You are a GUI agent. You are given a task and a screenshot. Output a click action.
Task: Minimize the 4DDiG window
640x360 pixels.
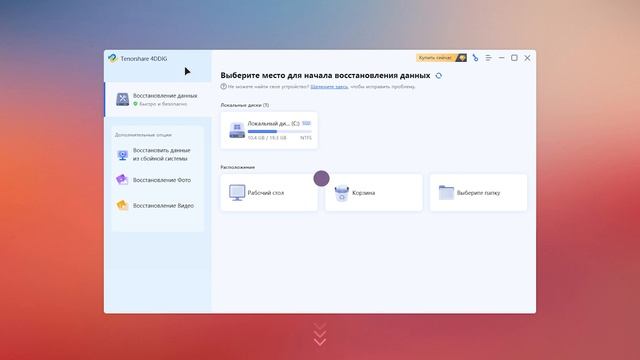pos(502,58)
